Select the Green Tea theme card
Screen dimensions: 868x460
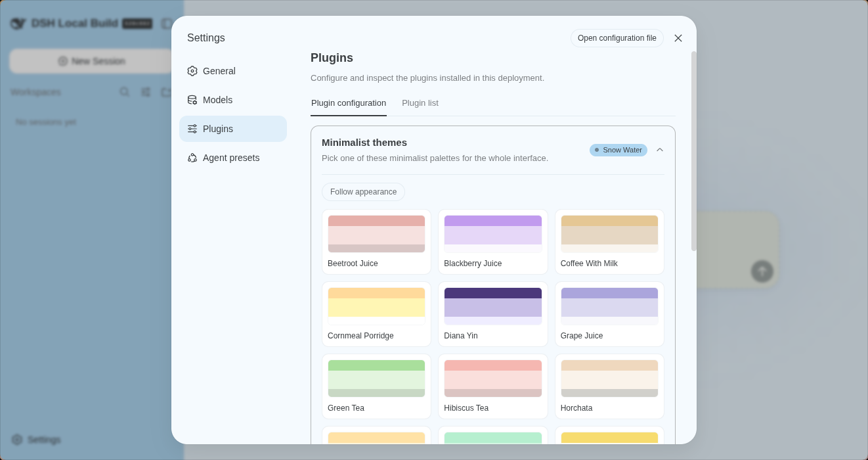point(376,386)
